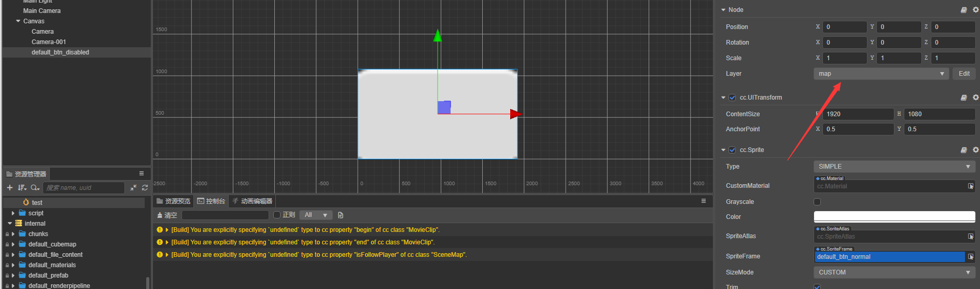Open gear settings for Node section

[x=975, y=10]
